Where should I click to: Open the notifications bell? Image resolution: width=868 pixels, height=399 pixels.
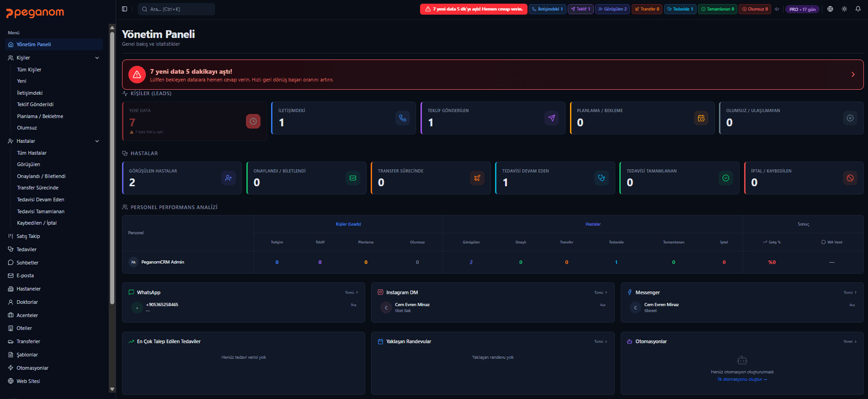[x=858, y=9]
